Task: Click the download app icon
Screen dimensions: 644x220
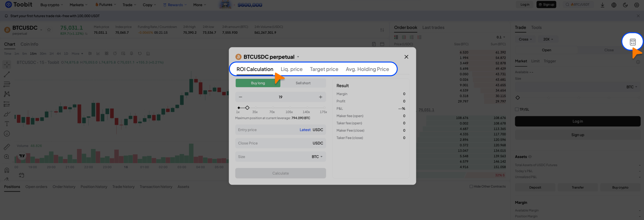Action: (x=602, y=5)
